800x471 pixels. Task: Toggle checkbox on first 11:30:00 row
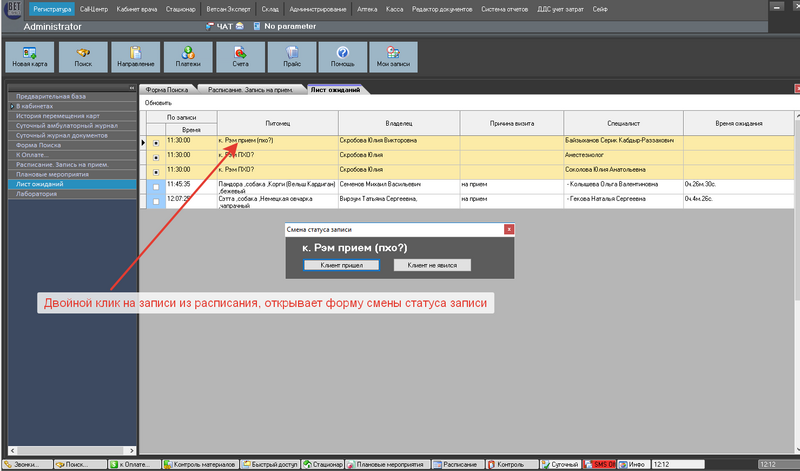click(x=155, y=143)
